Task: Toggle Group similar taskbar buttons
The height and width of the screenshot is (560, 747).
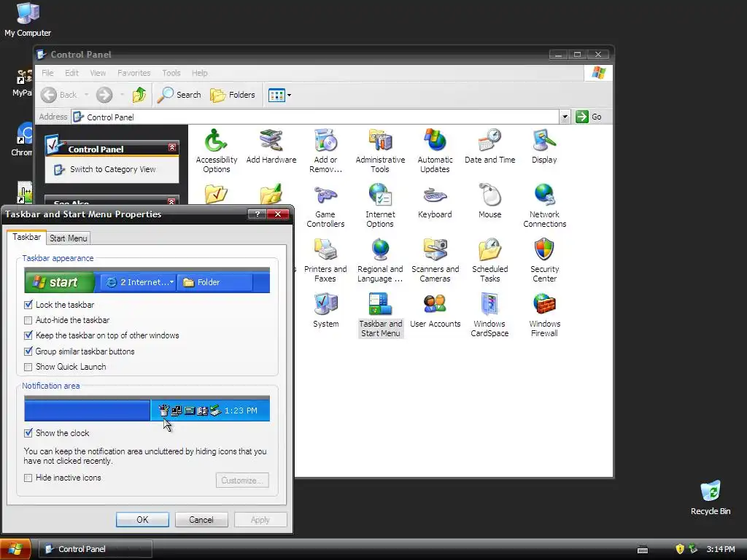Action: (x=28, y=351)
